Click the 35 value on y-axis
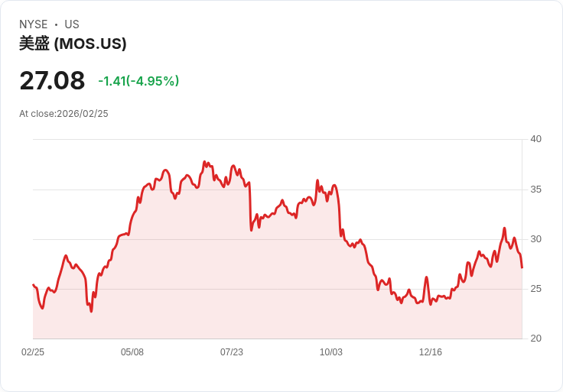This screenshot has height=392, width=563. click(535, 190)
